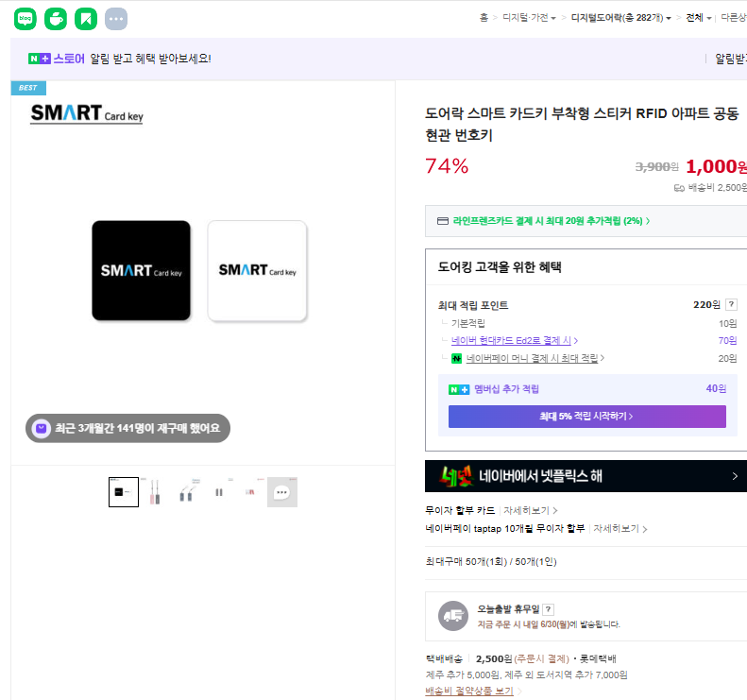Viewport: 747px width, 700px height.
Task: Click the product title 도어락 스마트 카드키
Action: coord(582,124)
